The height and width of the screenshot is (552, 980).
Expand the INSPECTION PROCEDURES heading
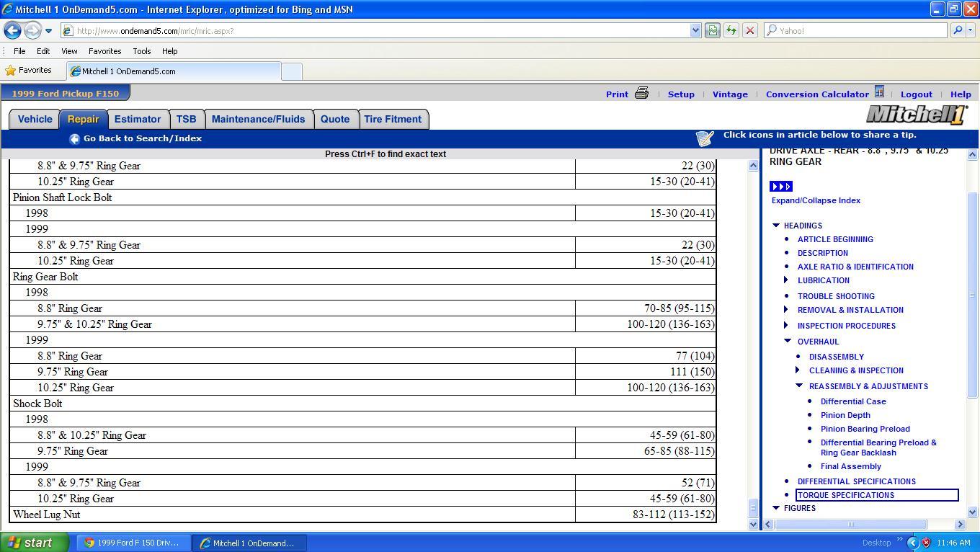pos(786,326)
